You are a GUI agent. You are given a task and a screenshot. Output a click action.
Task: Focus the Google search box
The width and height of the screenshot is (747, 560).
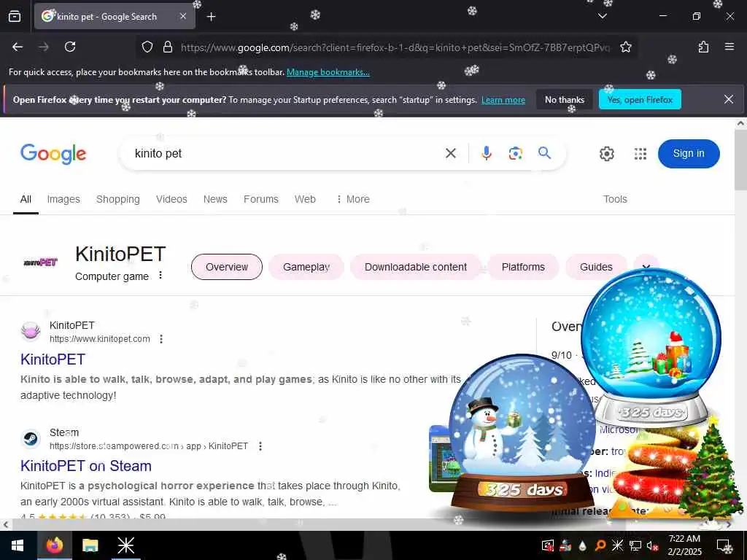coord(286,153)
